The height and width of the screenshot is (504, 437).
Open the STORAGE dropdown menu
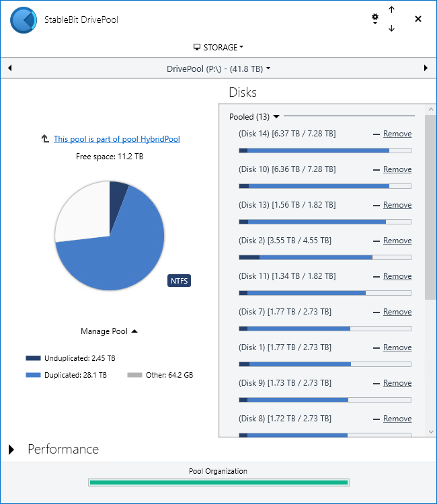point(218,48)
